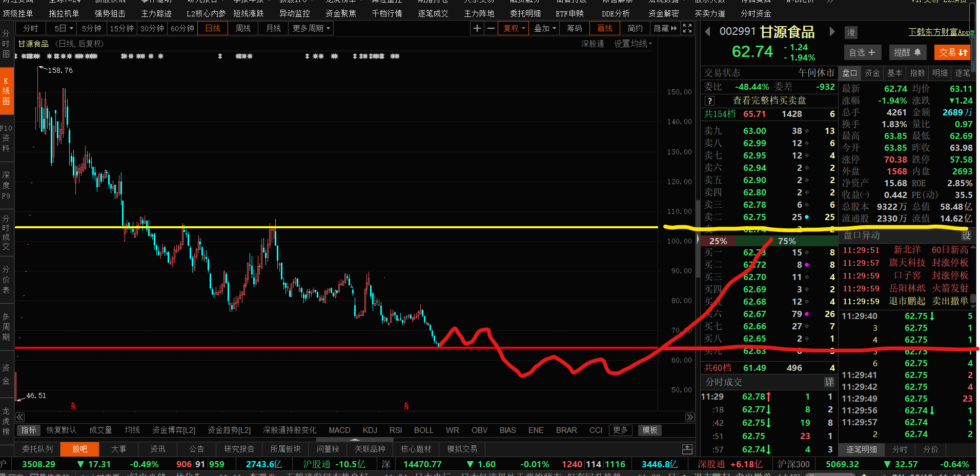Open 资金 in the left sidebar
Screen dimensions: 980x476
6,374
